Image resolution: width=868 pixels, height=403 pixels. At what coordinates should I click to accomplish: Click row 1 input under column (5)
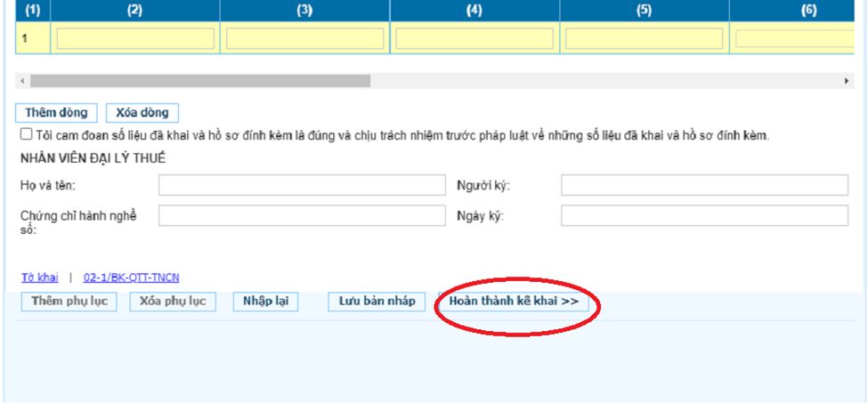click(x=645, y=38)
